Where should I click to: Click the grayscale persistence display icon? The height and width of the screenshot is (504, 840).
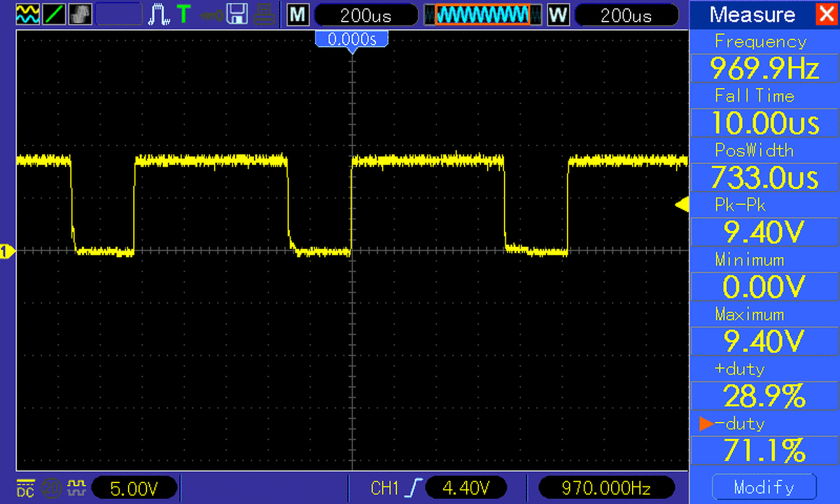tap(80, 14)
